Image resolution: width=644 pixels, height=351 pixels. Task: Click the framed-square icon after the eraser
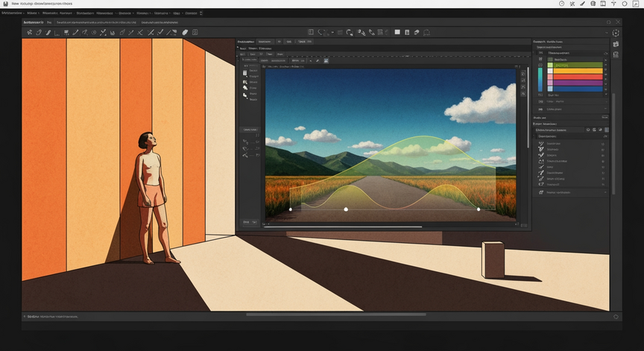point(195,32)
